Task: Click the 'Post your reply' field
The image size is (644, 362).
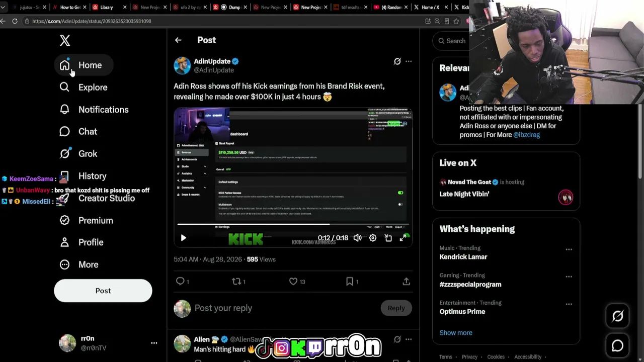Action: (284, 308)
